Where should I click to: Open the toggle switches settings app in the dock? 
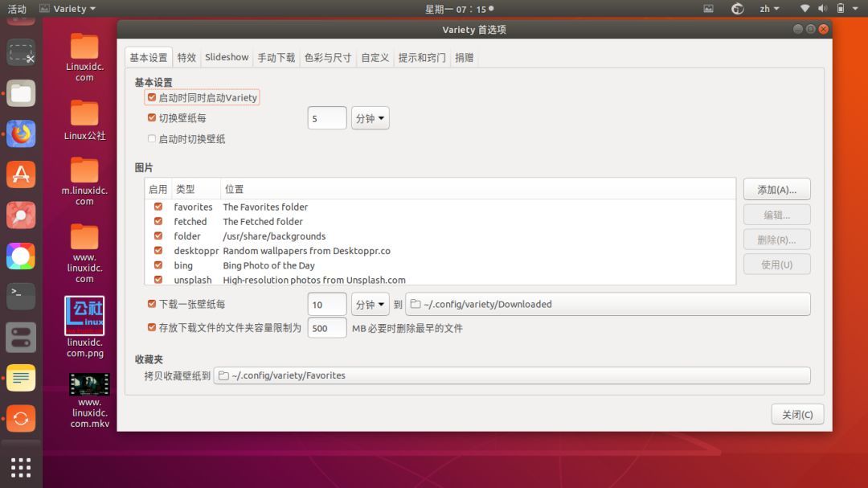(x=21, y=338)
